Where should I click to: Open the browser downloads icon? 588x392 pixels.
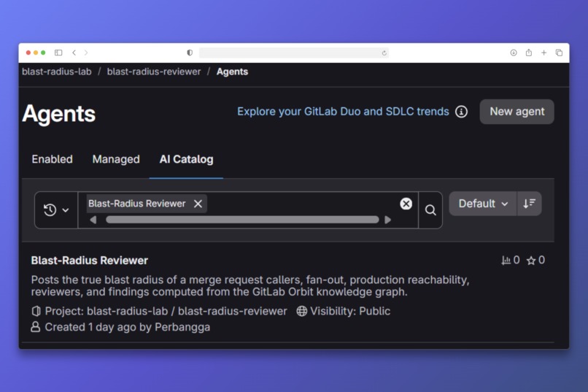514,53
